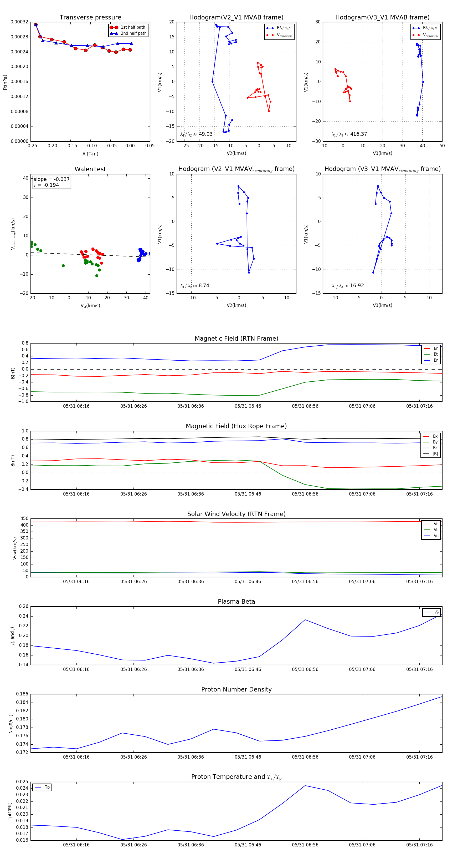The width and height of the screenshot is (473, 868).
Task: Click 'Hodogram(V3_V1 MVAB frame)' title
Action: pyautogui.click(x=382, y=18)
